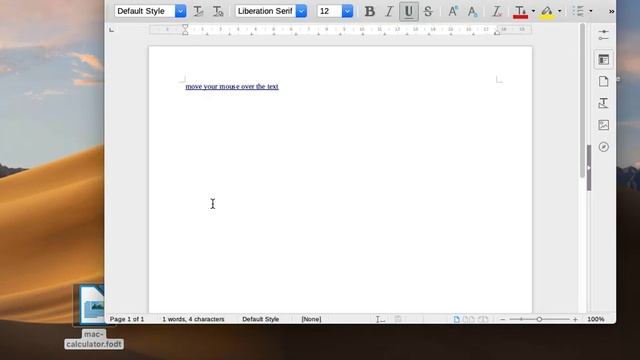Click the Default Style paragraph style field
Image resolution: width=640 pixels, height=360 pixels.
144,11
